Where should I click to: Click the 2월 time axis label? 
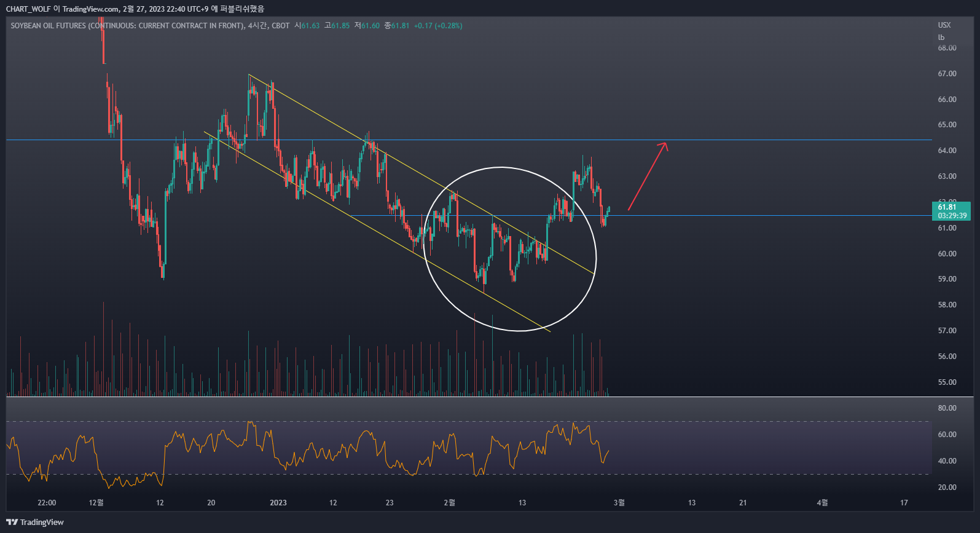[450, 503]
